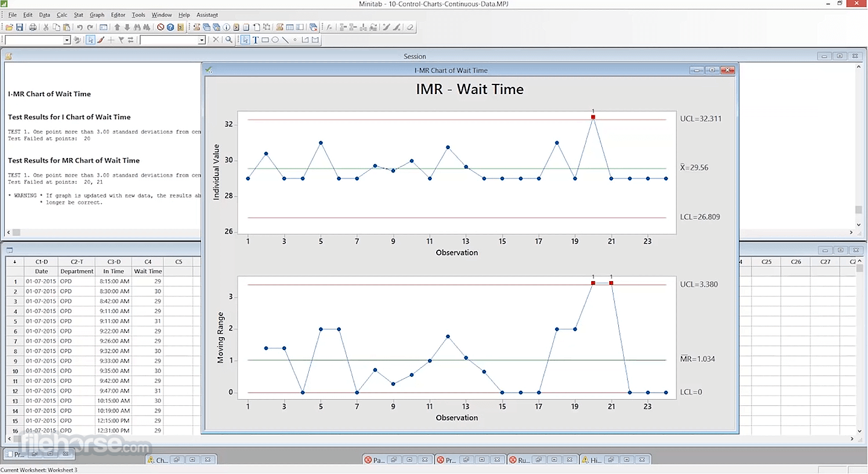The image size is (868, 474).
Task: Cancel with the red stop icon
Action: [x=160, y=27]
